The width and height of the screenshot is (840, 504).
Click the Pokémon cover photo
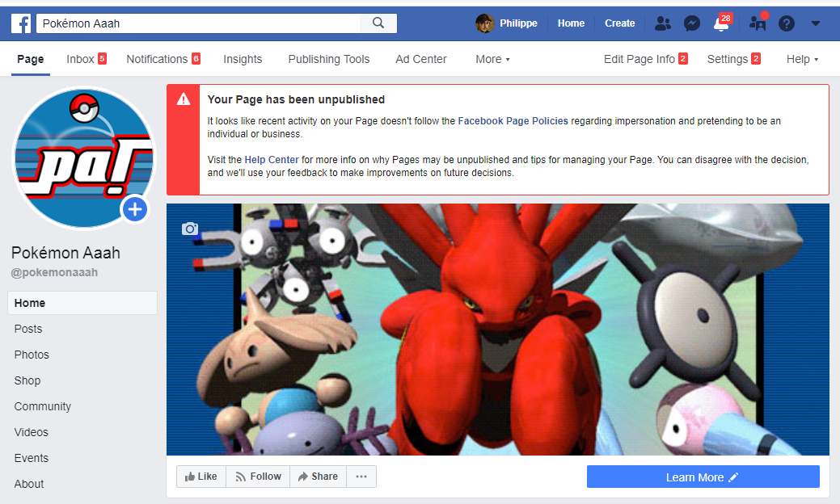coord(498,329)
